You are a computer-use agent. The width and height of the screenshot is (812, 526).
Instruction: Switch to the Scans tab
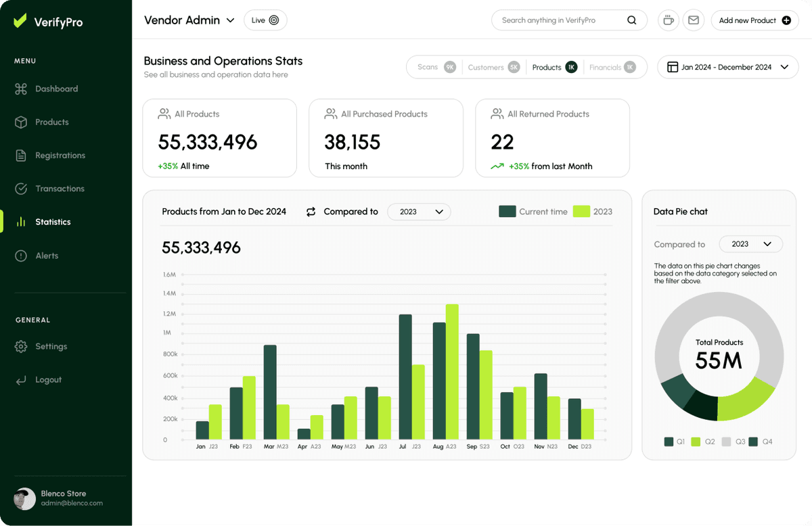point(433,67)
